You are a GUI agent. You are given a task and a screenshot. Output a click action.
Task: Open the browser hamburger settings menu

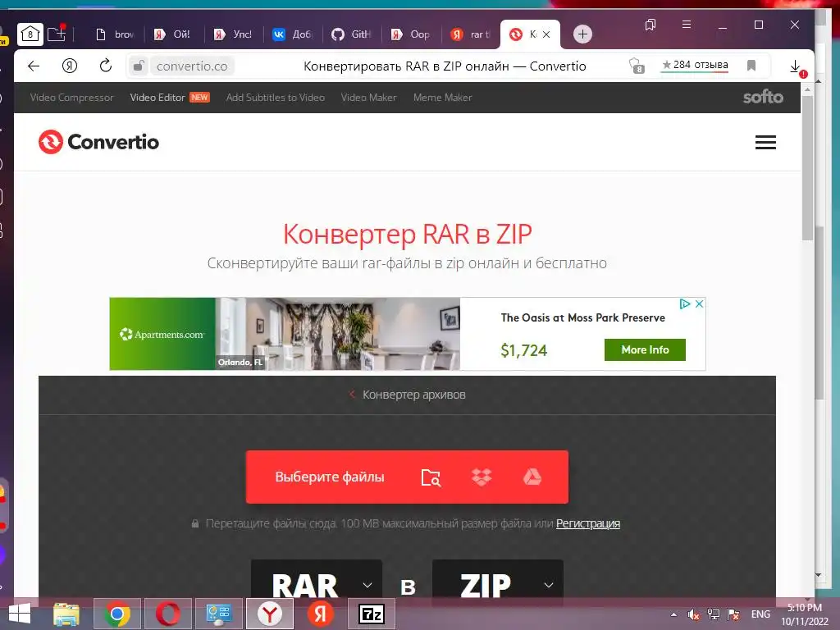coord(687,25)
